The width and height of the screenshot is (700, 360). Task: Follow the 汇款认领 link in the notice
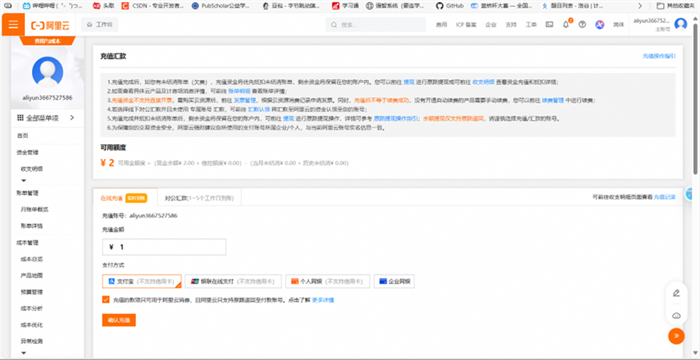[x=258, y=109]
